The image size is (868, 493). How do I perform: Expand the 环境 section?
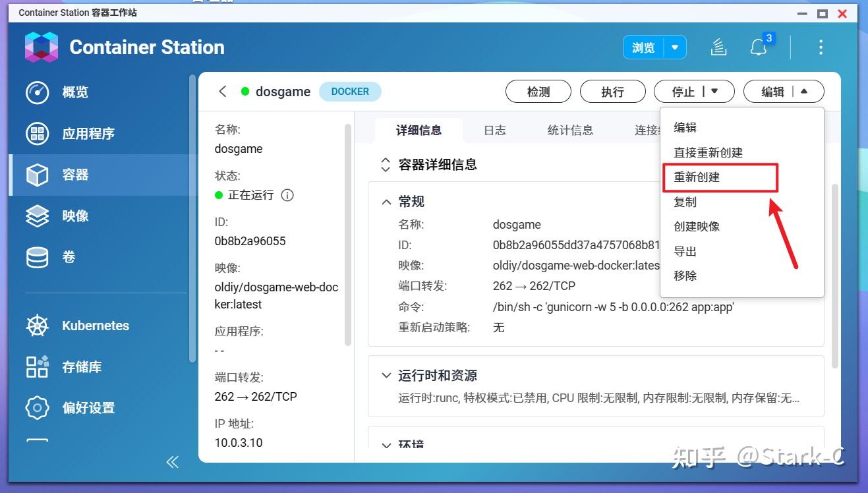point(386,446)
